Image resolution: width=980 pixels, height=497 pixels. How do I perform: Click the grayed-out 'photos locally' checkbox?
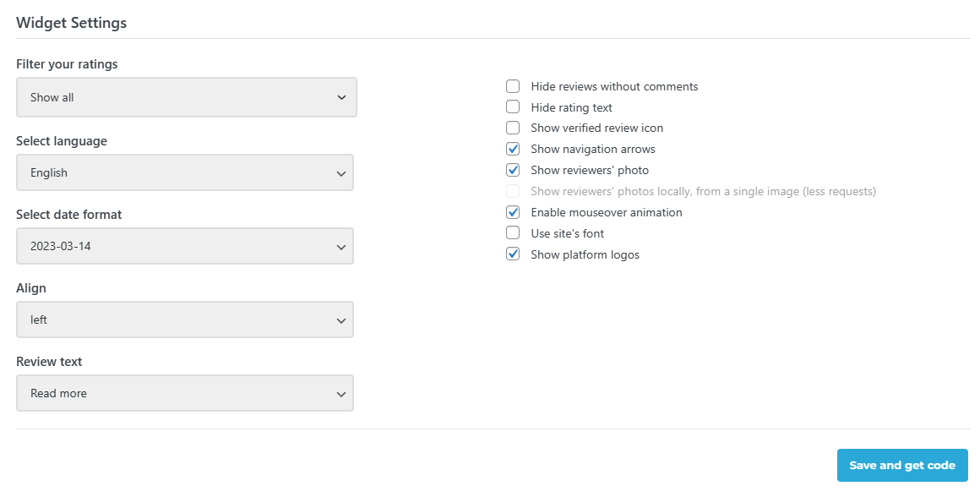513,191
